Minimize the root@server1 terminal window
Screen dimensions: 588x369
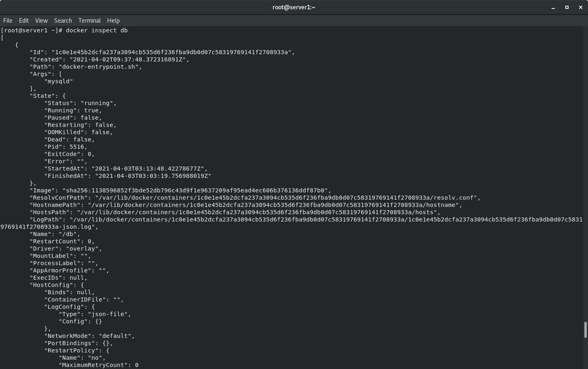[553, 7]
